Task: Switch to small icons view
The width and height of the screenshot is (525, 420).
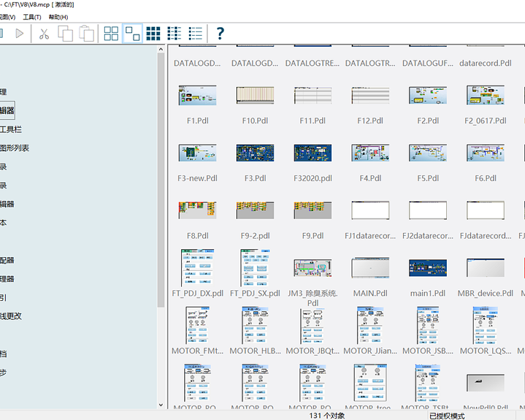Action: pos(153,33)
